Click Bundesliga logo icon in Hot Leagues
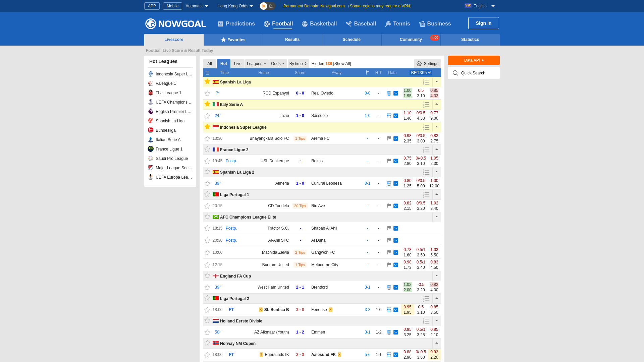 coord(151,130)
